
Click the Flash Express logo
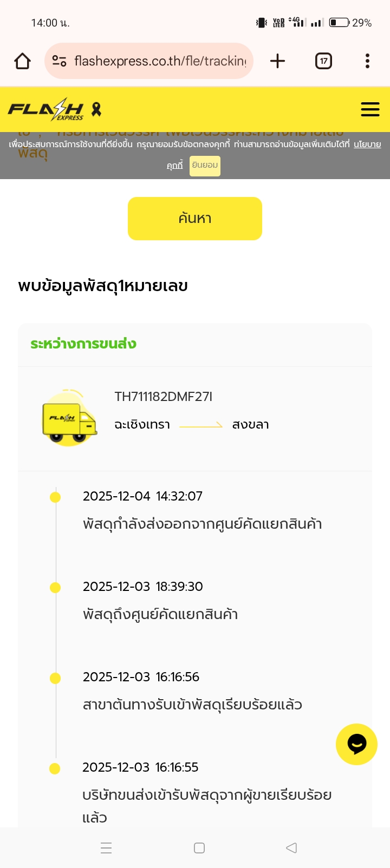[46, 109]
